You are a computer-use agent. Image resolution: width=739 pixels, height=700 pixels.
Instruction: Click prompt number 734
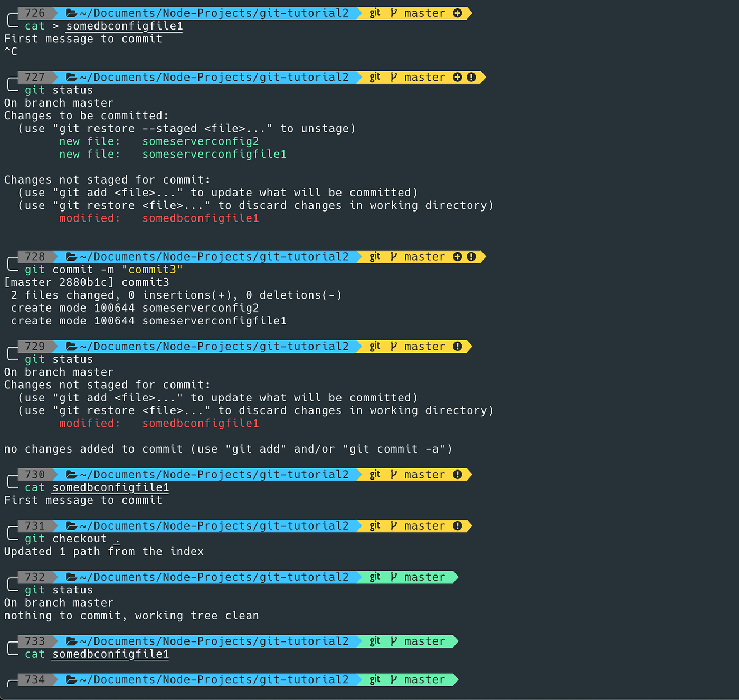35,680
